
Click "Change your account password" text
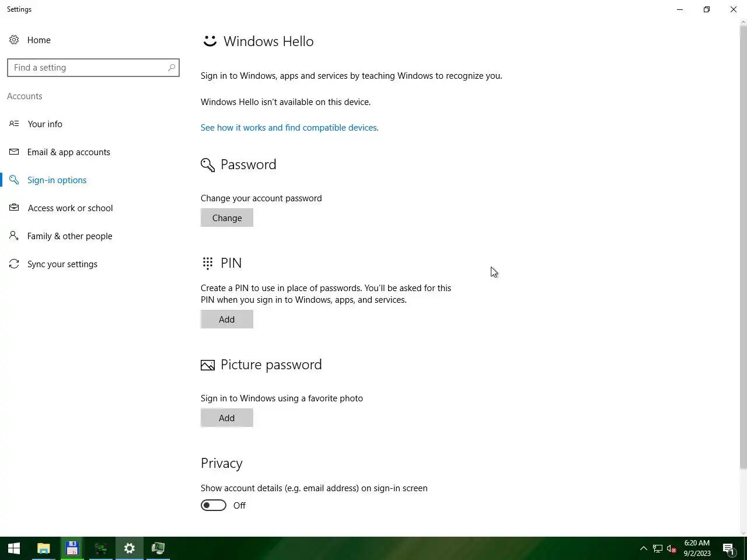[261, 198]
